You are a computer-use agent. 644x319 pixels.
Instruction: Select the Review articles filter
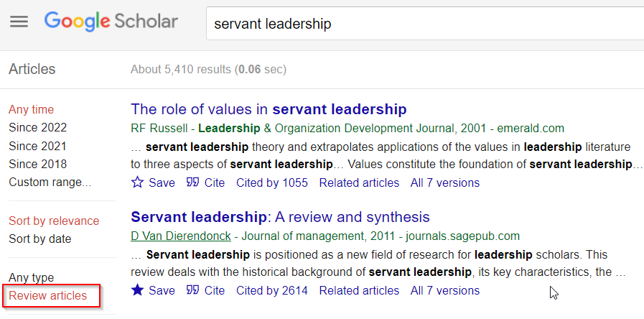coord(47,295)
